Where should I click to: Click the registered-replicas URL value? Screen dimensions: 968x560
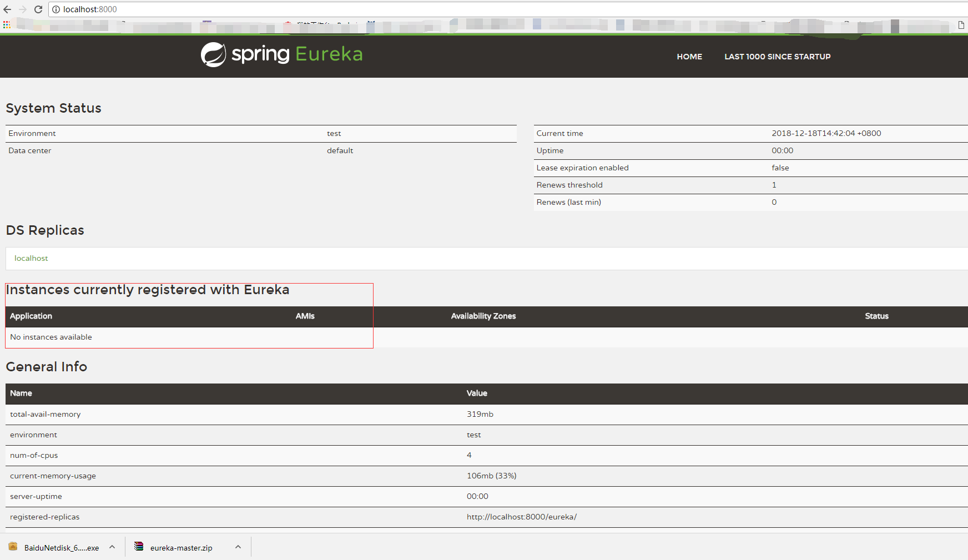point(521,517)
